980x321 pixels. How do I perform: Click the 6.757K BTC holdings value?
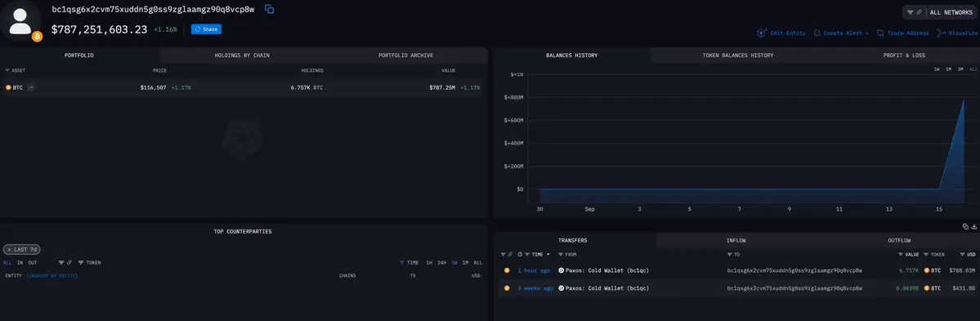tap(307, 88)
